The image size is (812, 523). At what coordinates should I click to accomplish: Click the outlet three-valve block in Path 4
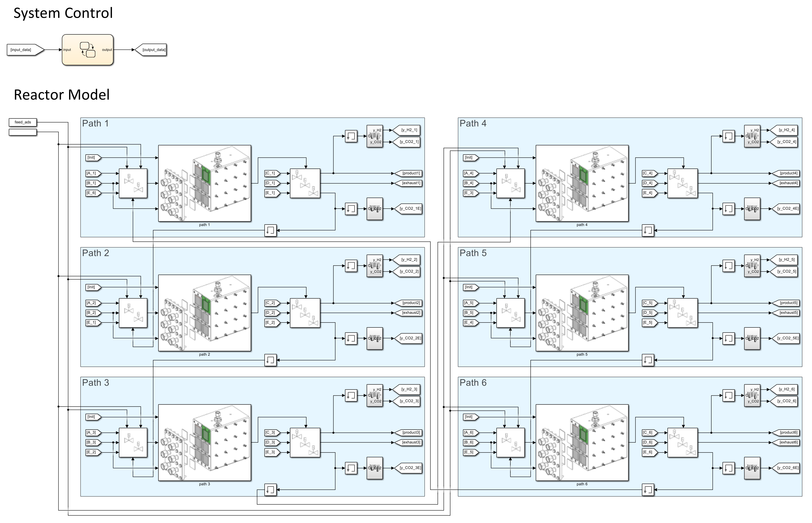point(682,183)
